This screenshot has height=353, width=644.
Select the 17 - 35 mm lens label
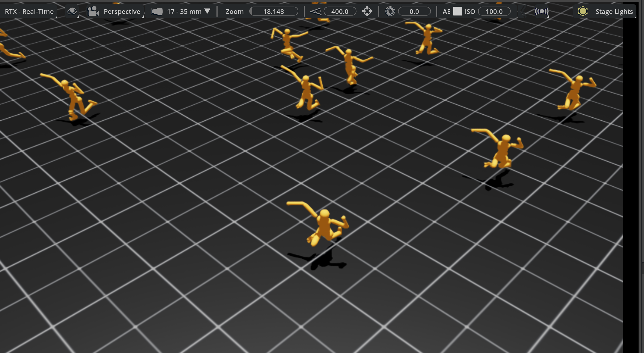pos(184,11)
